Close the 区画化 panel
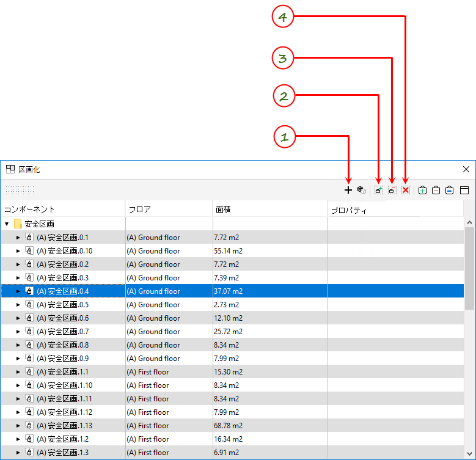 pyautogui.click(x=466, y=169)
